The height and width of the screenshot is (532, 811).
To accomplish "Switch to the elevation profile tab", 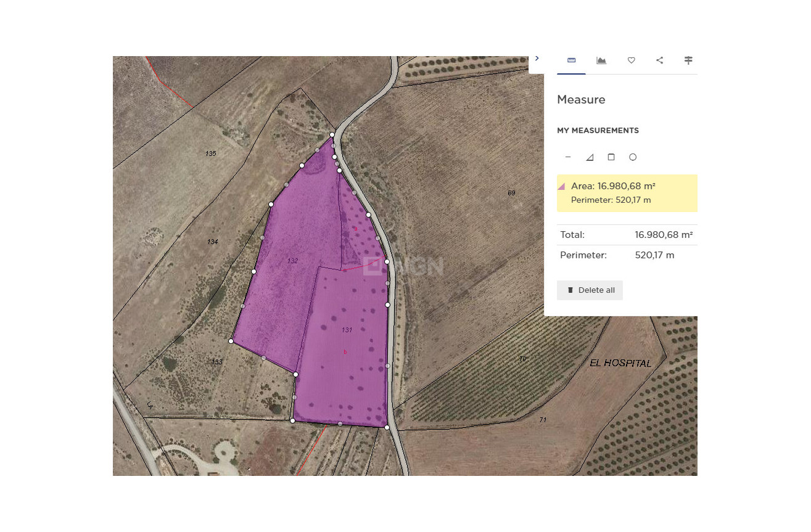I will click(601, 60).
